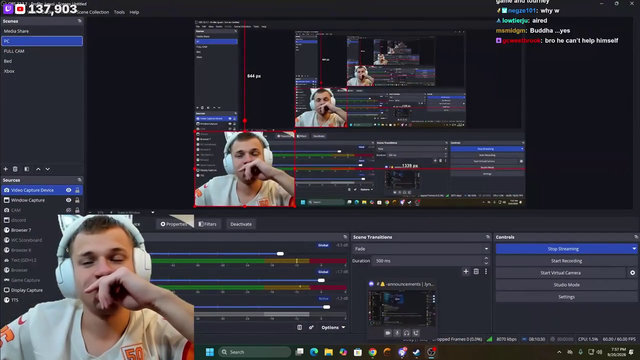The height and width of the screenshot is (360, 640).
Task: Toggle lock on CAM source
Action: pos(77,210)
